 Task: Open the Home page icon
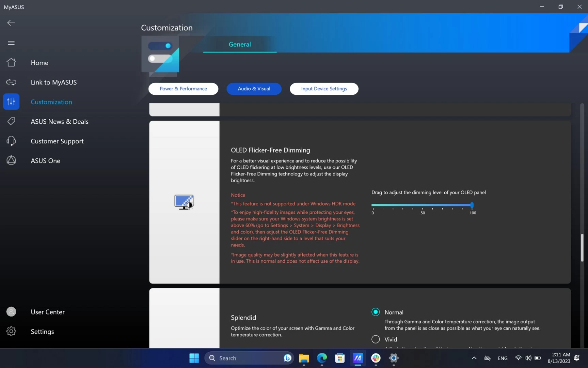click(x=11, y=62)
